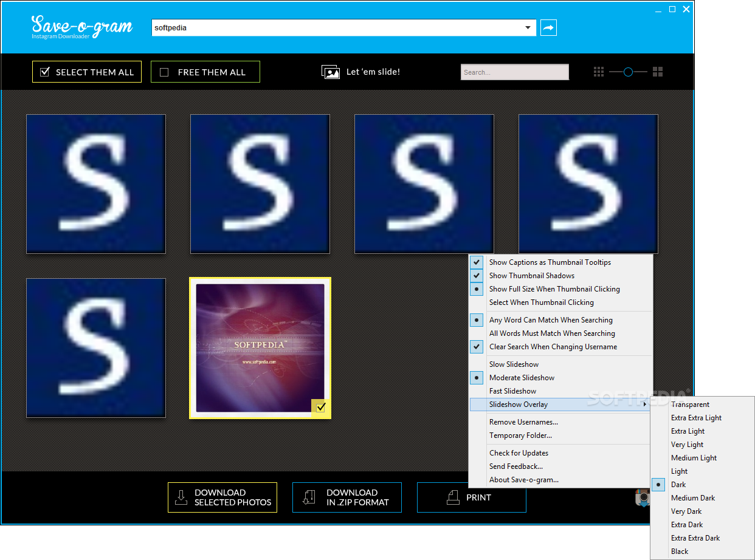This screenshot has width=755, height=560.
Task: Click the thumbnail size slider handle
Action: pyautogui.click(x=628, y=72)
